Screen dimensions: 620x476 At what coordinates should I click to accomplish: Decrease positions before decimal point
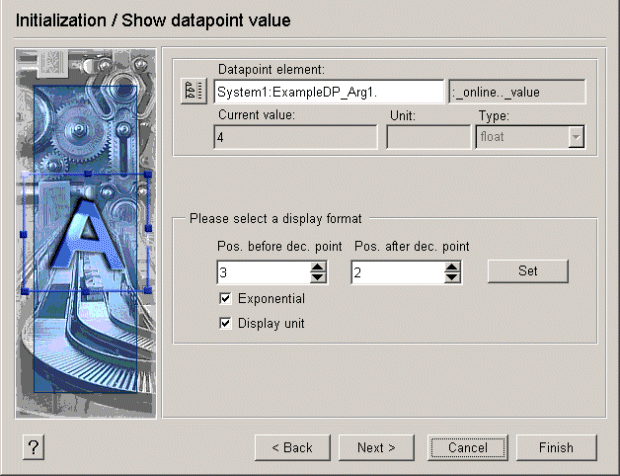(319, 277)
